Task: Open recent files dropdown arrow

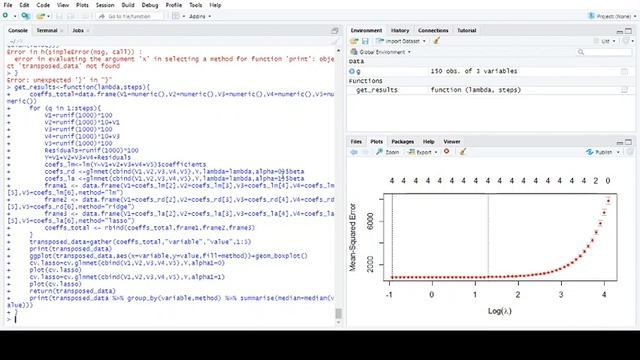Action: (x=48, y=16)
